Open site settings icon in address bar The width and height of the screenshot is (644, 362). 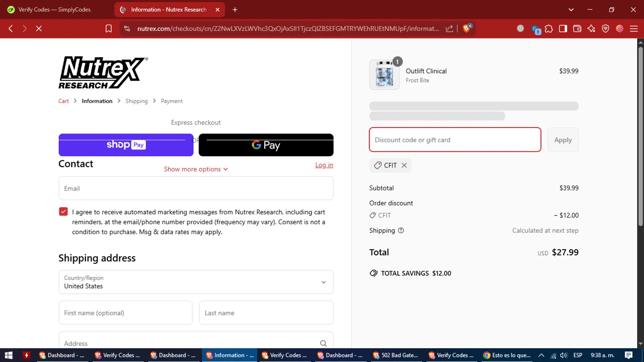[x=127, y=28]
